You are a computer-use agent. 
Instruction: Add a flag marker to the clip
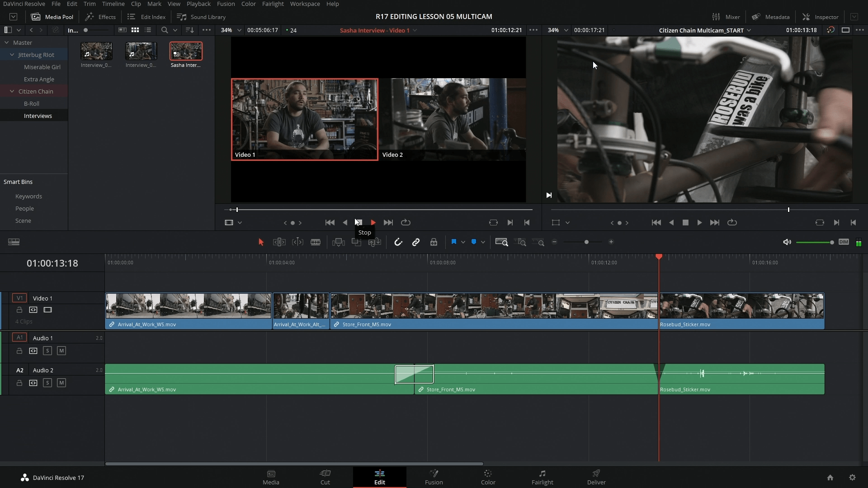tap(455, 242)
